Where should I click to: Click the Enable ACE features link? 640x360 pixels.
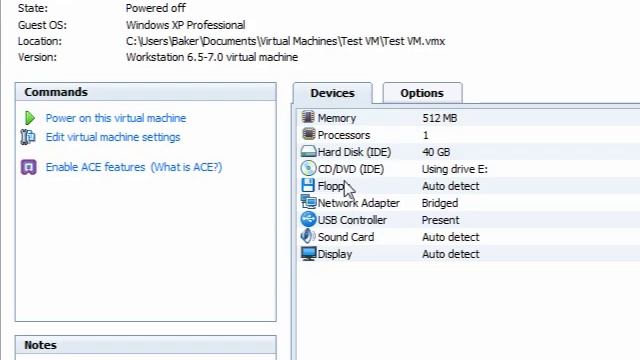[96, 167]
